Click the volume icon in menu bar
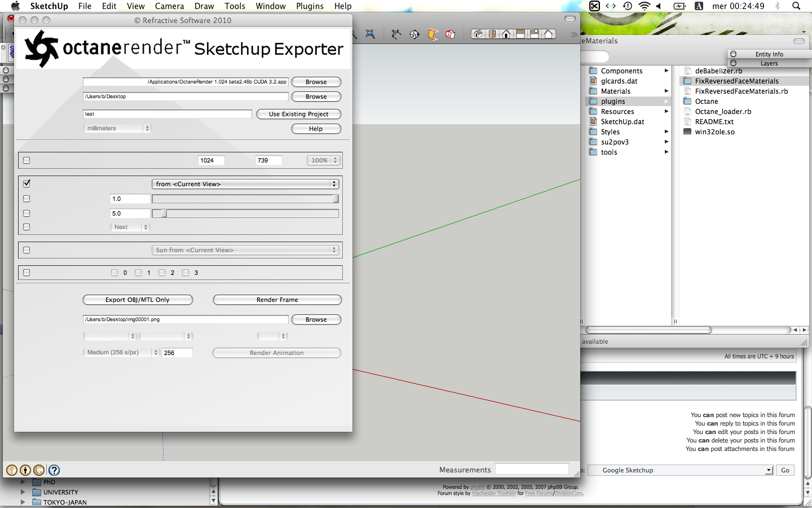 659,6
